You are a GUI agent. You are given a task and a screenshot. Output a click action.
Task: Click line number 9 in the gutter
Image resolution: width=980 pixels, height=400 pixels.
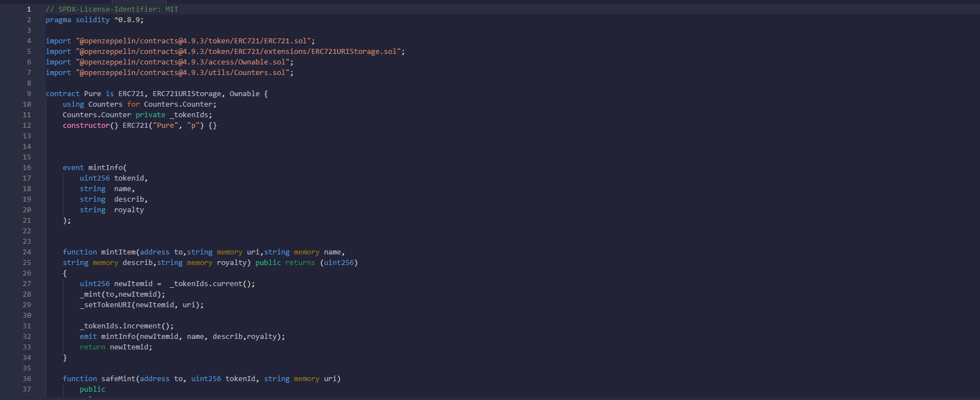pyautogui.click(x=29, y=93)
